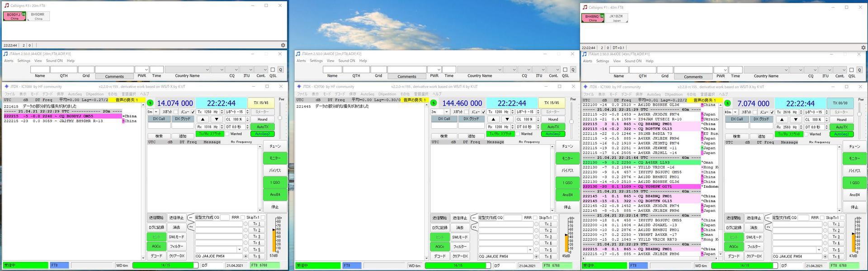
Task: Open ファイル menu in JTDX IC7000
Action: click(9, 94)
